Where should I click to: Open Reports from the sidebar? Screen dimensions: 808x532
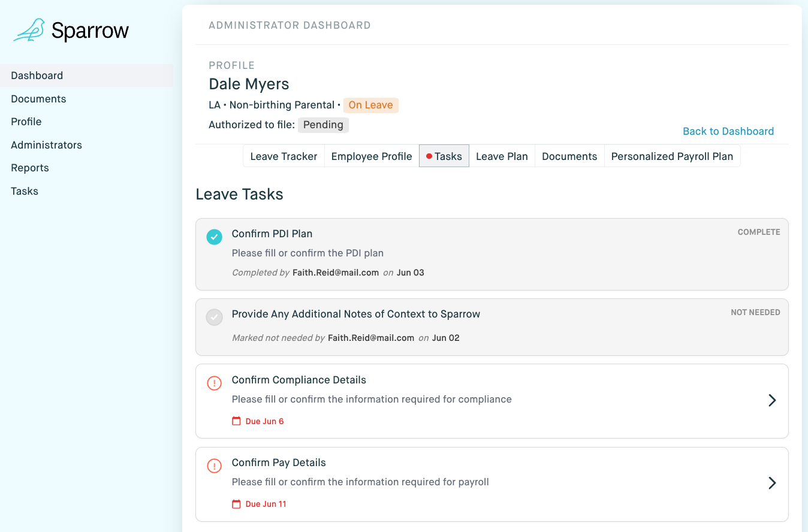pos(30,168)
